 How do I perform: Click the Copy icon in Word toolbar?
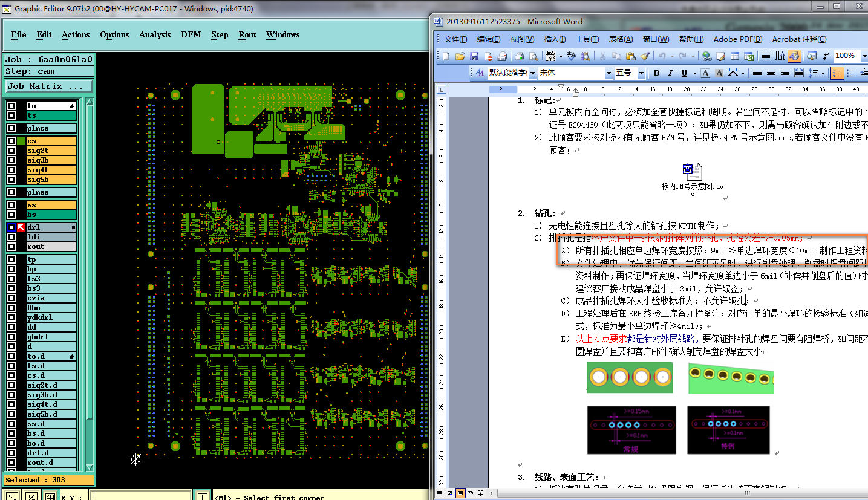[616, 56]
